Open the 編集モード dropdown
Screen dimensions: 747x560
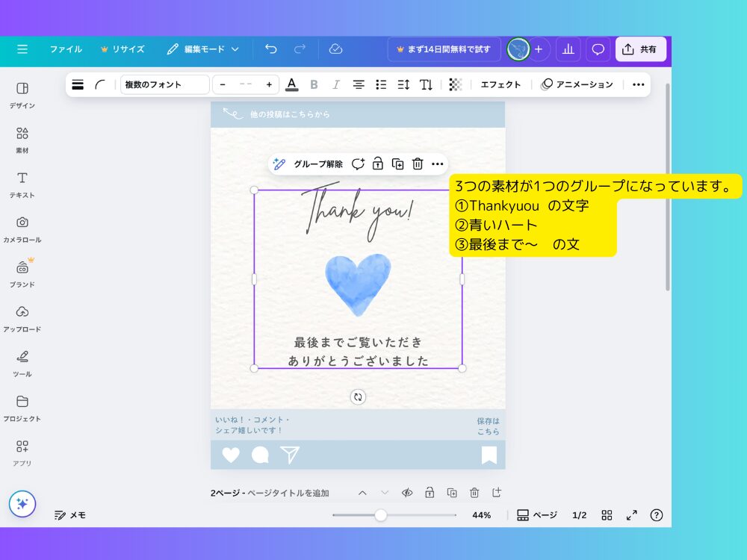pos(205,49)
